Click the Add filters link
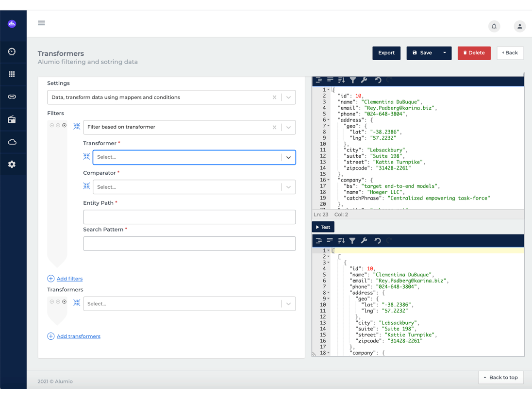This screenshot has height=398, width=532. click(x=69, y=279)
